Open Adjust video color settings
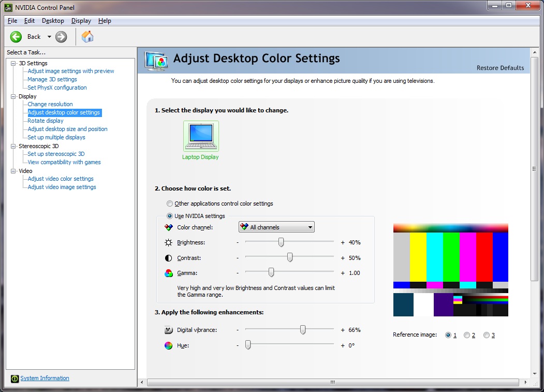This screenshot has height=392, width=544. pos(61,179)
